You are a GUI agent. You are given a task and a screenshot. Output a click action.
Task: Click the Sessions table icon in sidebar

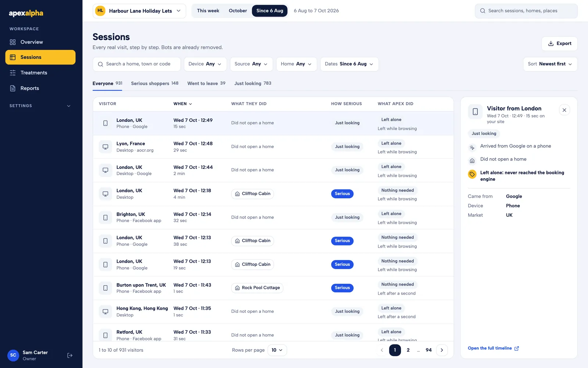[13, 57]
